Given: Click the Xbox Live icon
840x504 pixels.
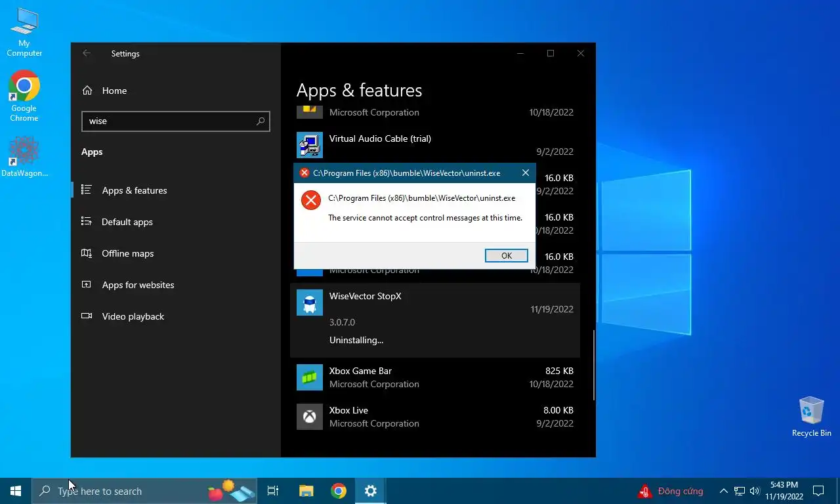Looking at the screenshot, I should [x=310, y=417].
